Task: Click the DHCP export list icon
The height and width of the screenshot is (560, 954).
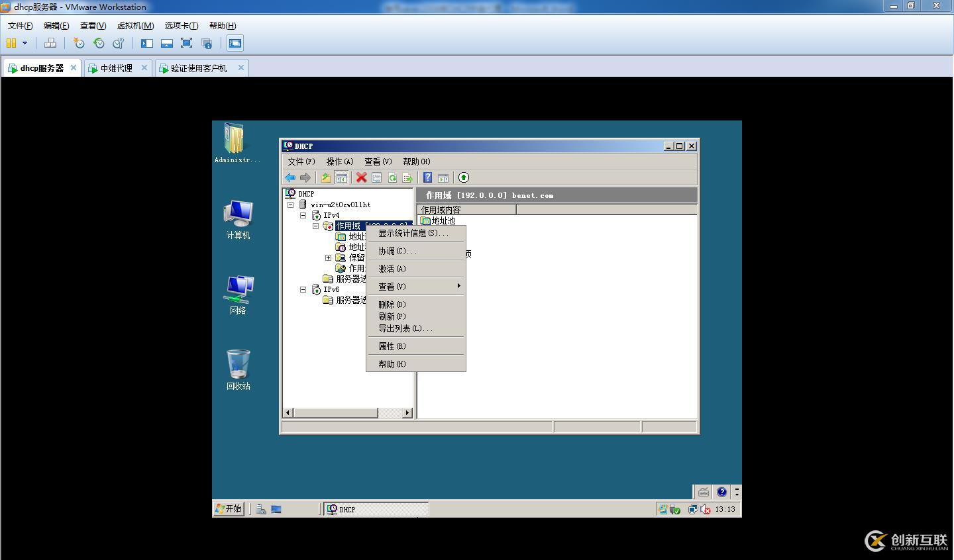Action: pyautogui.click(x=407, y=177)
